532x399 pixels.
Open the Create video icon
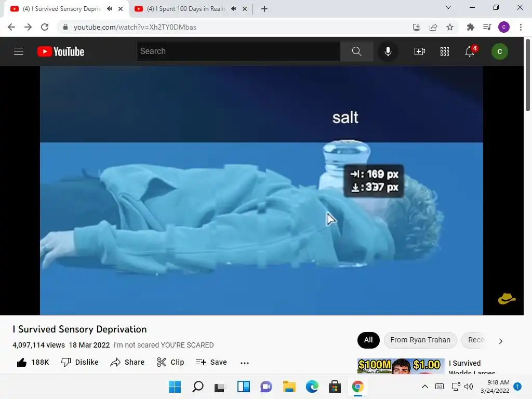[420, 51]
